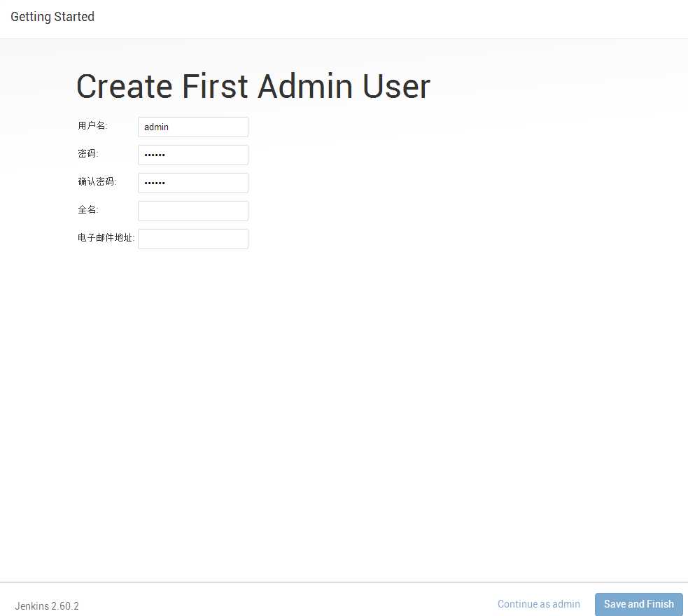Click the Jenkins 2.60.2 version text
This screenshot has width=688, height=616.
pos(47,606)
